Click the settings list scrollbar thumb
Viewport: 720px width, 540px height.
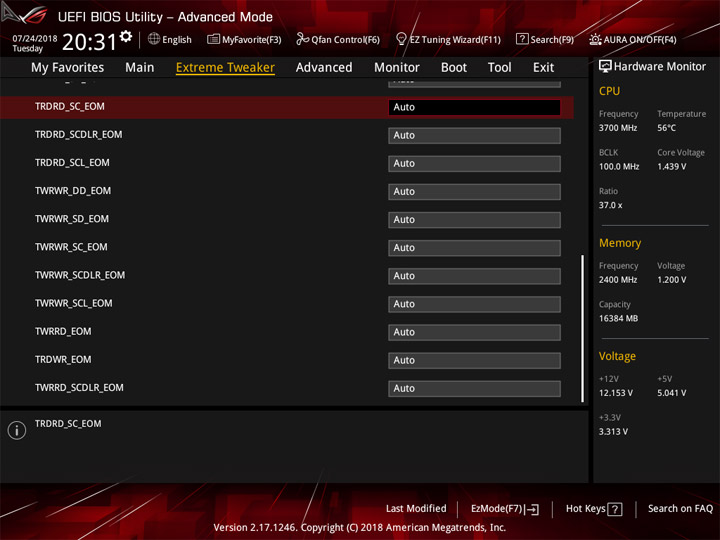[583, 329]
